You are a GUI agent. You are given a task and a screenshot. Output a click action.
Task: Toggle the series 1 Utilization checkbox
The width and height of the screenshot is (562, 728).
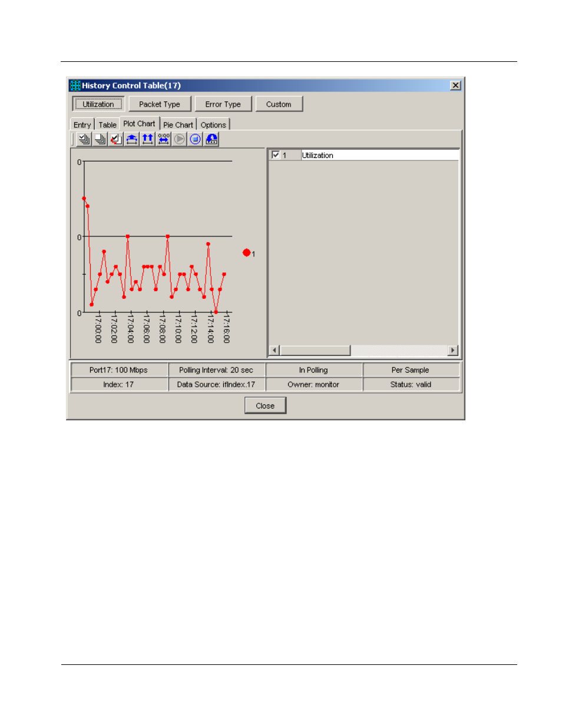[275, 155]
